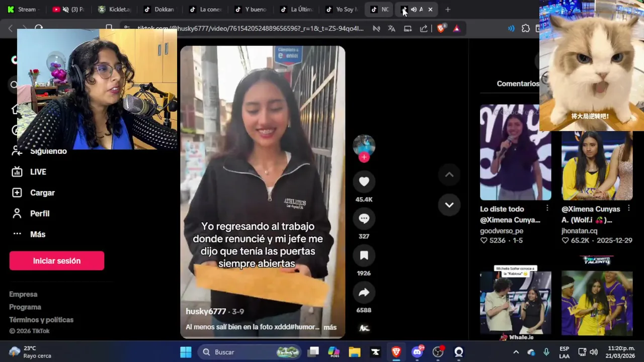Viewport: 644px width, 362px height.
Task: Switch to the Comentarios tab
Action: coord(518,83)
